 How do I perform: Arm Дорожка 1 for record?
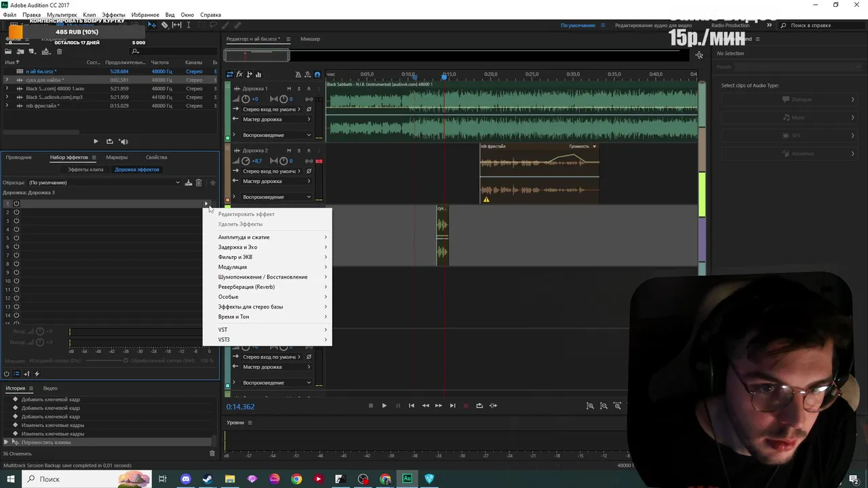309,89
